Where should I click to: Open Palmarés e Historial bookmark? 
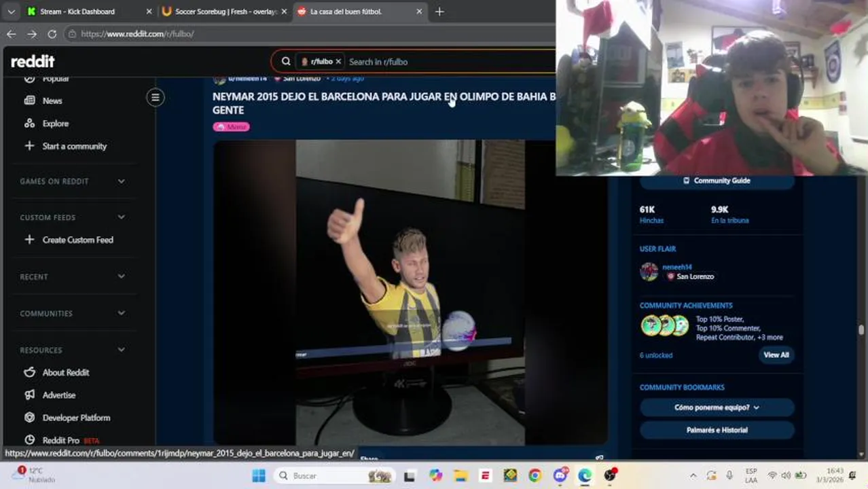pos(717,430)
